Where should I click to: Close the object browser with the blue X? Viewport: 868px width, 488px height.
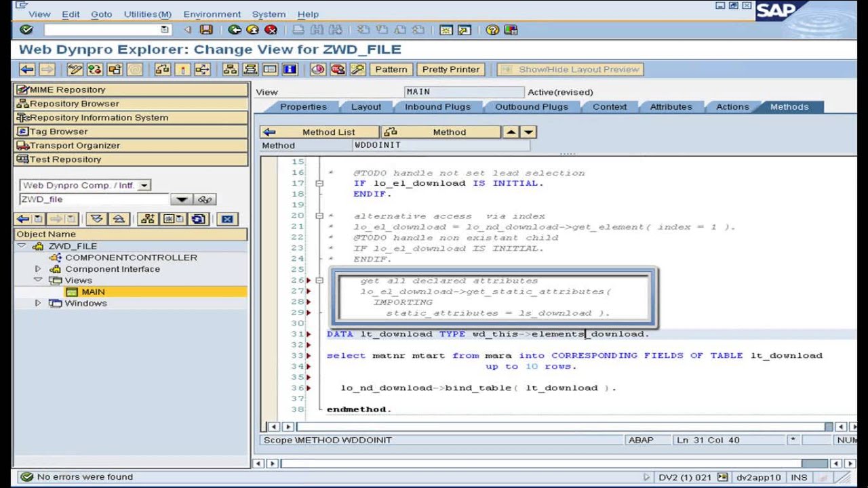click(227, 219)
